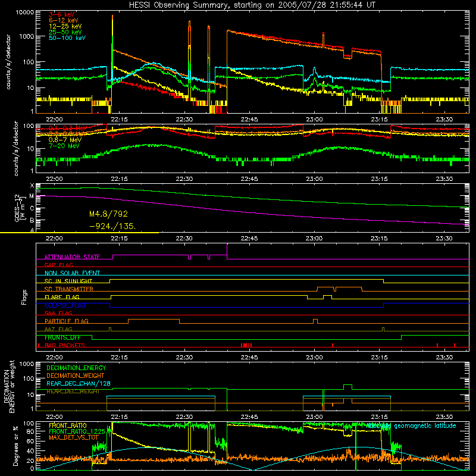Click the C class tick on GOES axis
476x476 pixels.
click(32, 208)
